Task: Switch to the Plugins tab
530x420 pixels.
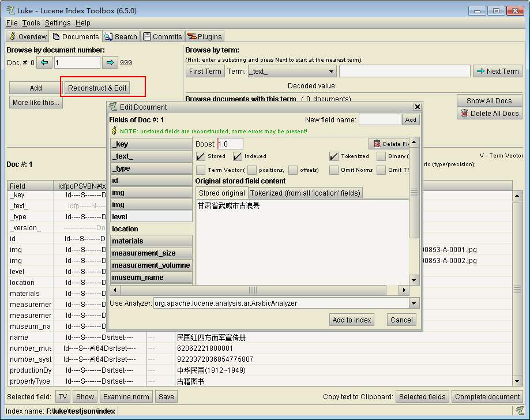Action: (x=205, y=36)
